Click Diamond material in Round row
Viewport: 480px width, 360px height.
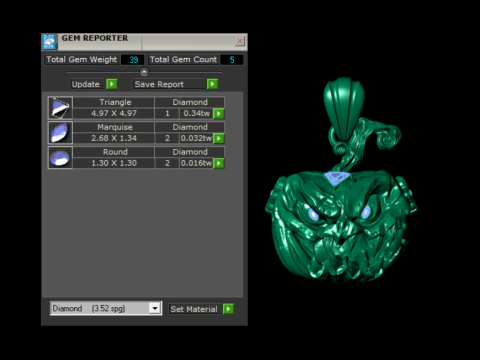190,152
